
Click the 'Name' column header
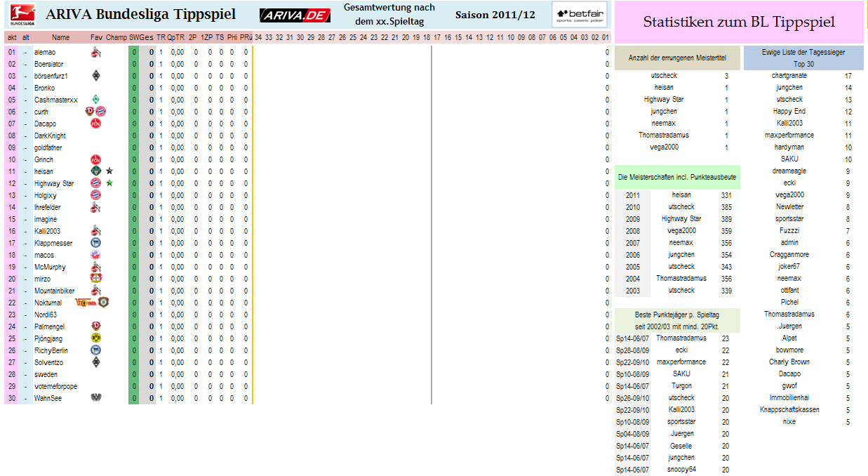[61, 37]
